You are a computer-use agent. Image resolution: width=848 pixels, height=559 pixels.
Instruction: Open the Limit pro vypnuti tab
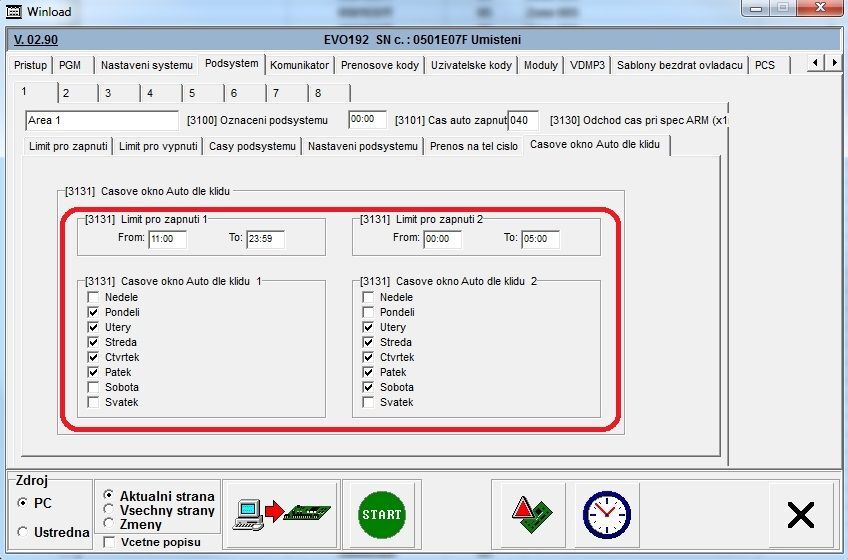158,146
